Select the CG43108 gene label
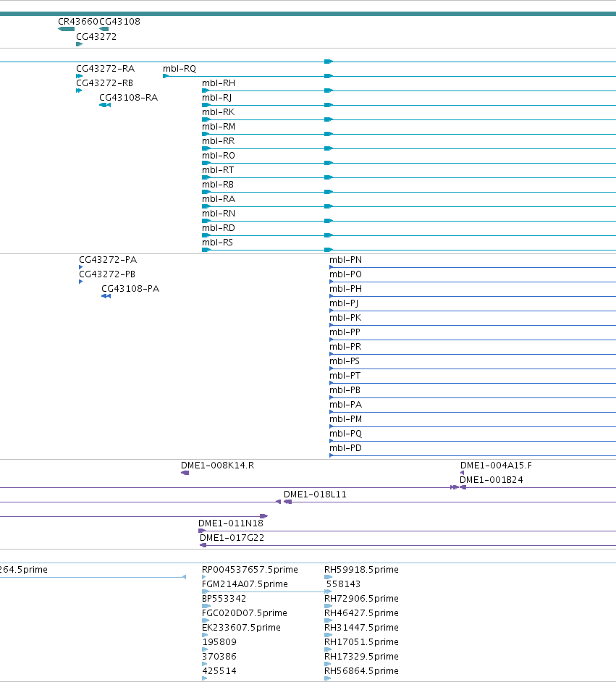The width and height of the screenshot is (616, 682). (120, 21)
